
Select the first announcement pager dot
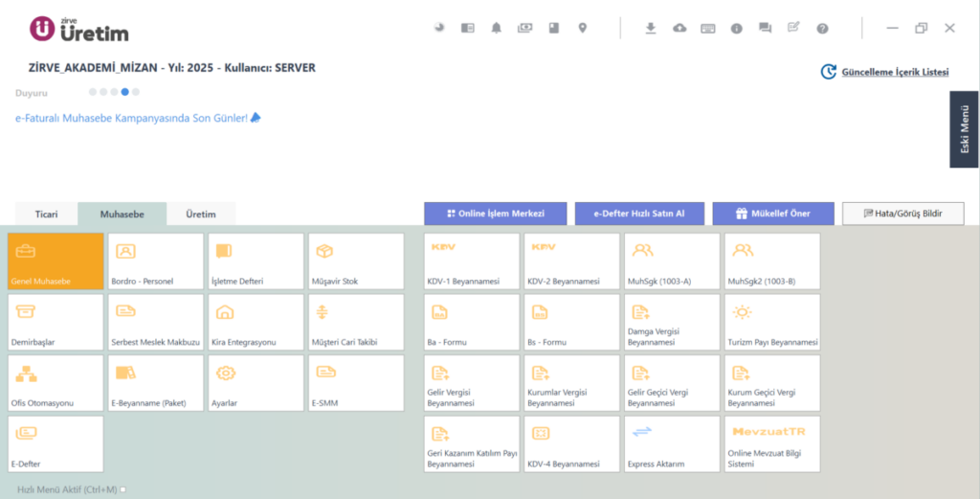click(93, 92)
